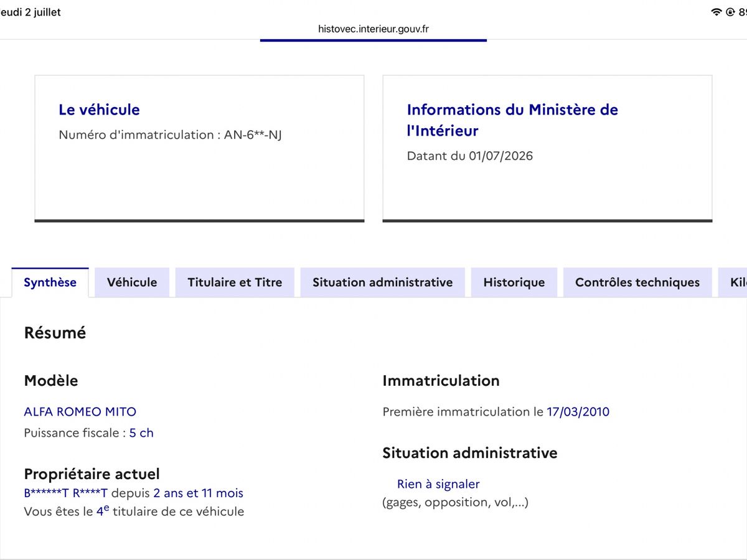Image resolution: width=747 pixels, height=560 pixels.
Task: Click ALFA ROMEO MITO model name
Action: (x=80, y=412)
